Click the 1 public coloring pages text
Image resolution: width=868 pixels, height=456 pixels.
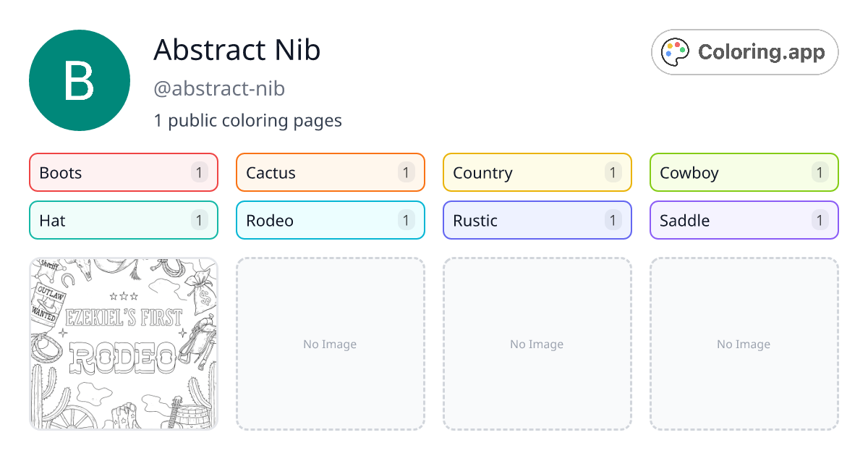point(247,120)
